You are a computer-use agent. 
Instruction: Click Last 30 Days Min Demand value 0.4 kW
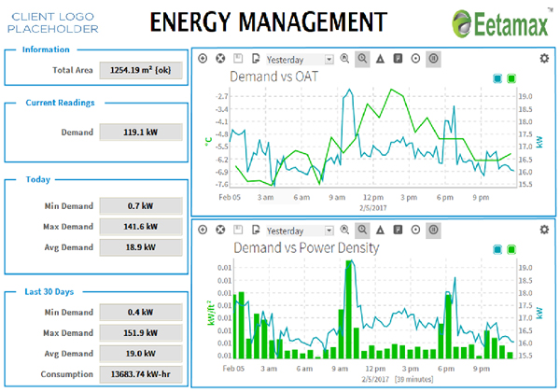[x=141, y=313]
